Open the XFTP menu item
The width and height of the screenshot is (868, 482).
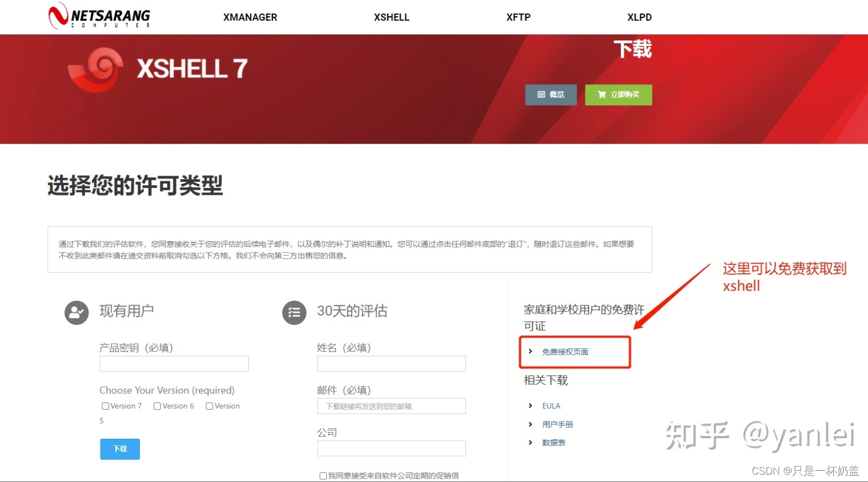[518, 17]
